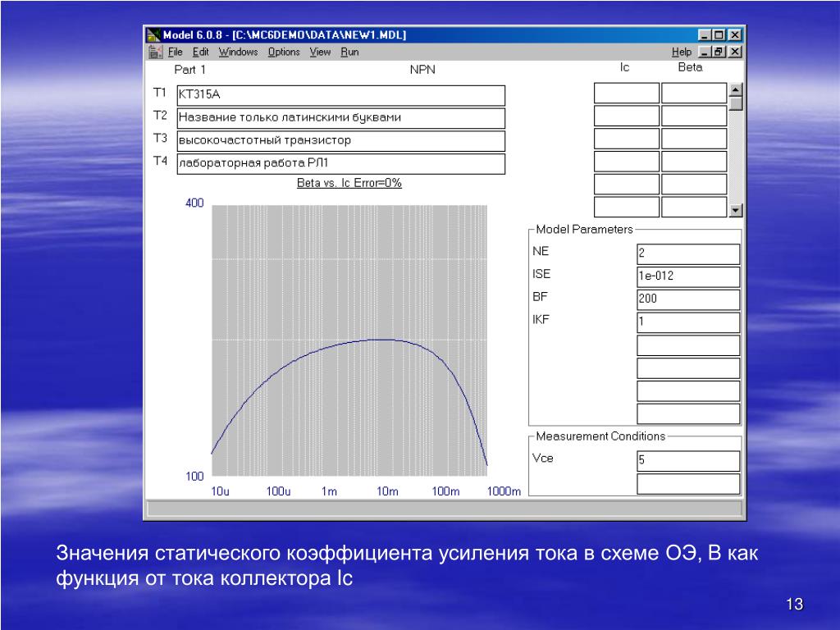Open the Windows menu
Viewport: 840px width, 630px height.
click(238, 52)
